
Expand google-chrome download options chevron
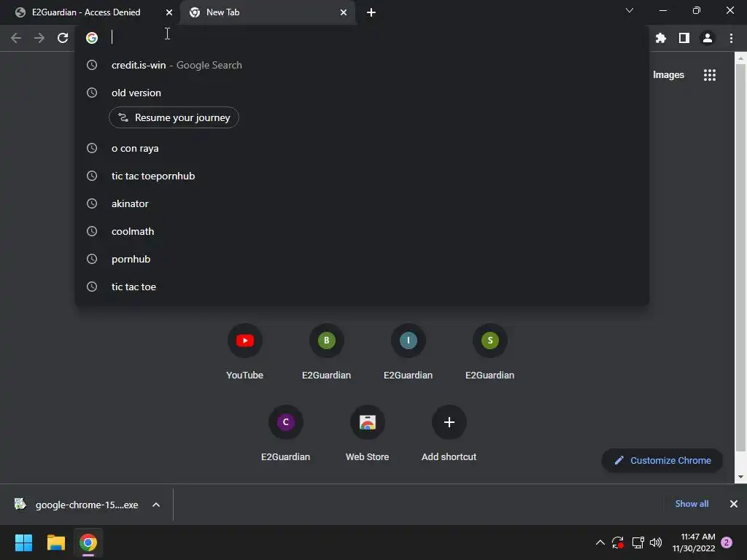[x=156, y=505]
